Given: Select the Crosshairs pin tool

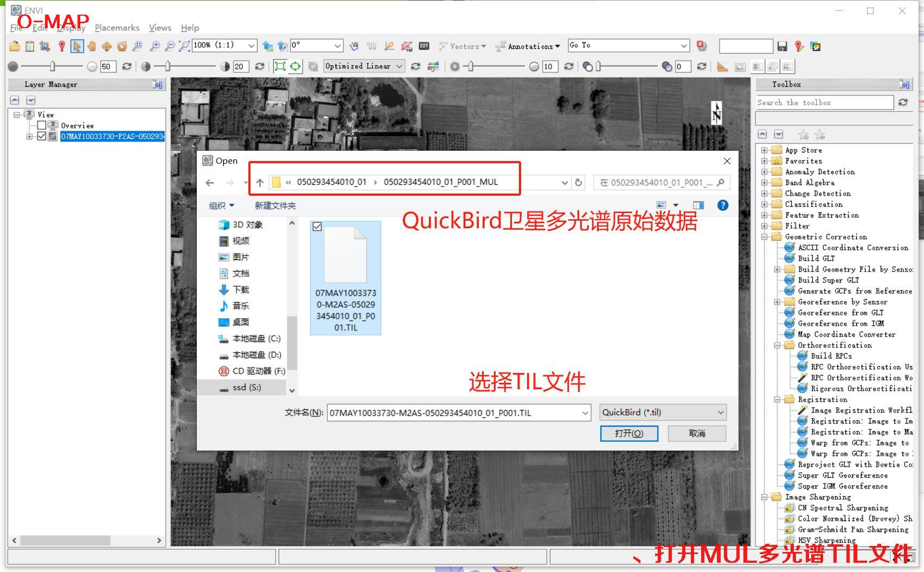Looking at the screenshot, I should pos(62,46).
